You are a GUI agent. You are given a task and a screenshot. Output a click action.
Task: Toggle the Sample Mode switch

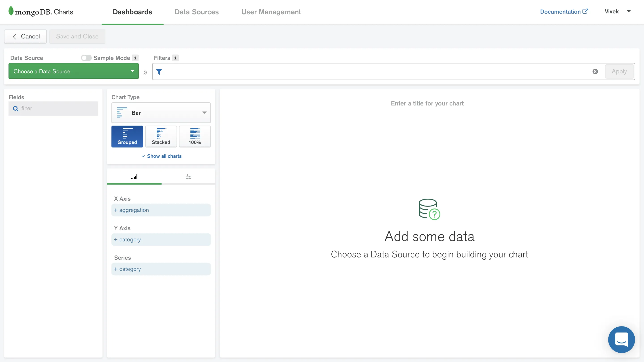[86, 58]
